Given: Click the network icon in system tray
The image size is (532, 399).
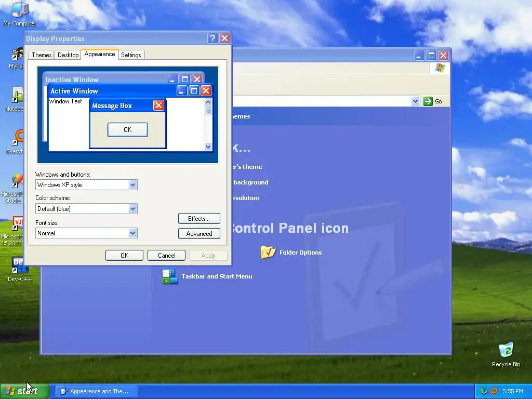Looking at the screenshot, I should pyautogui.click(x=484, y=391).
